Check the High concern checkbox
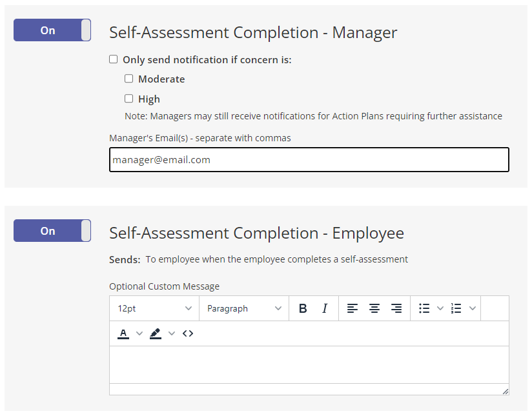This screenshot has width=532, height=416. pyautogui.click(x=128, y=98)
